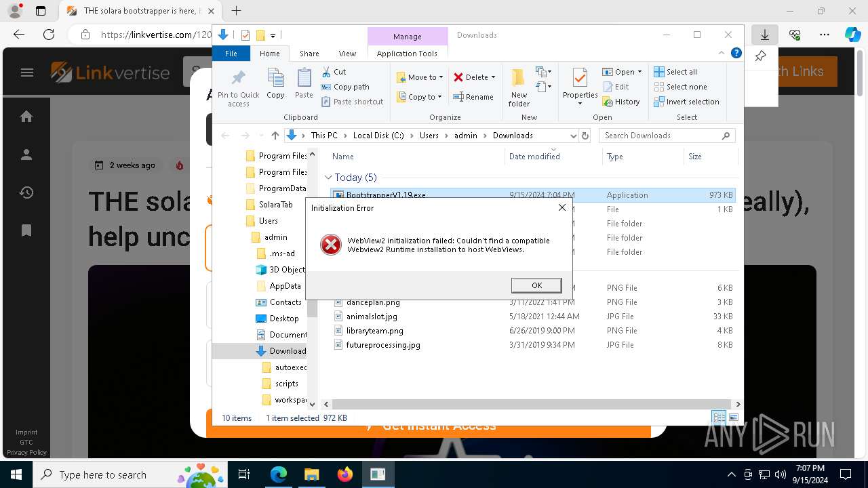Select futureprocessing.jpg file

coord(383,345)
